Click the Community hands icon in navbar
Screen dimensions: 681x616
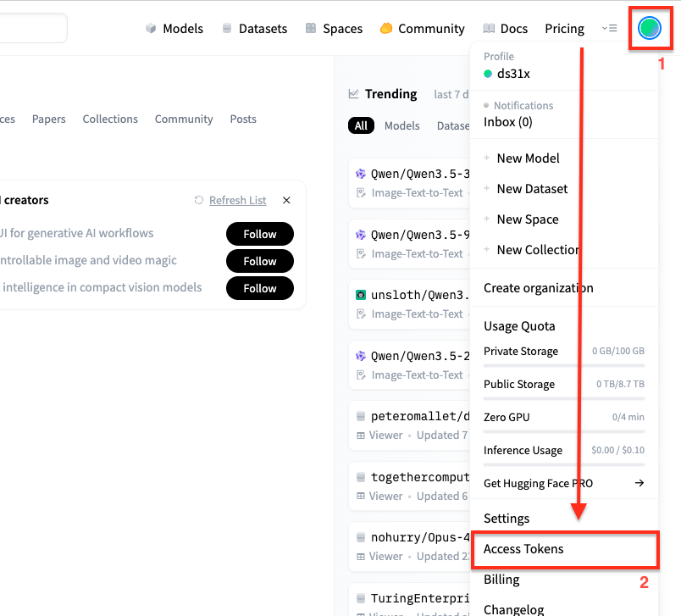[x=385, y=28]
